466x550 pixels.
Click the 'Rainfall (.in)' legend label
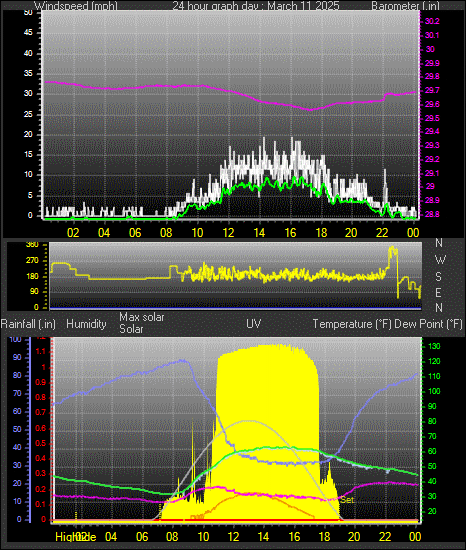[28, 324]
